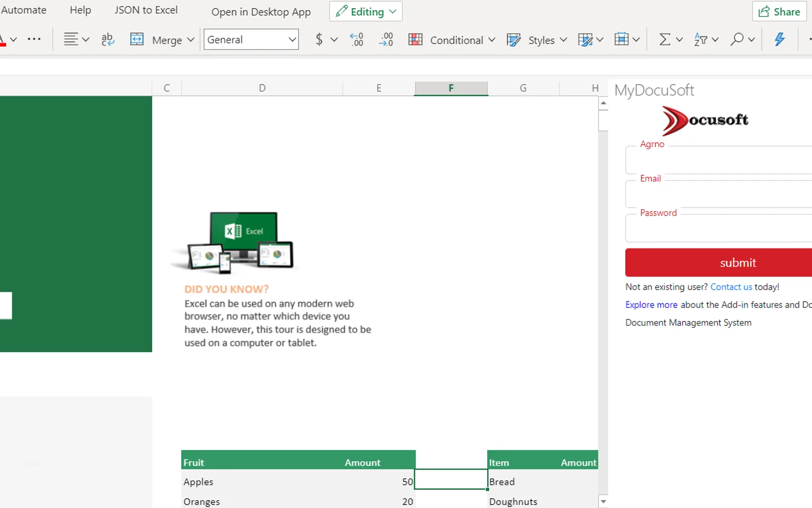
Task: Open the number format General dropdown
Action: 251,39
